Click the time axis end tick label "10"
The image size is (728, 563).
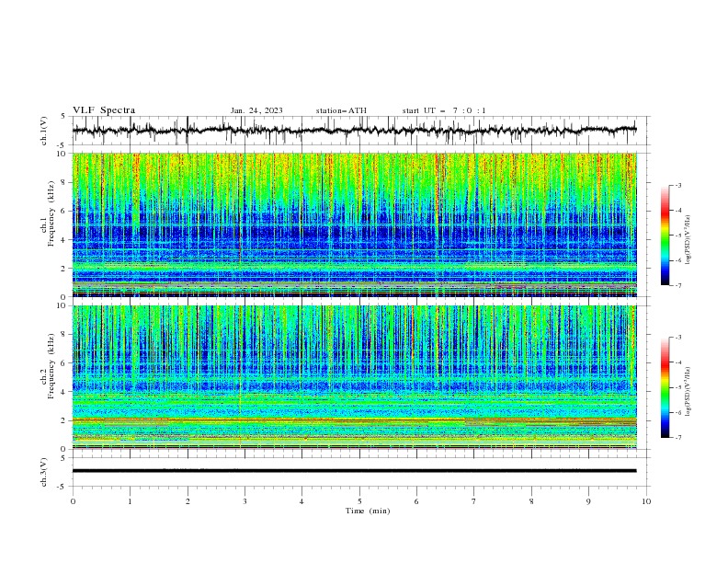(x=646, y=501)
